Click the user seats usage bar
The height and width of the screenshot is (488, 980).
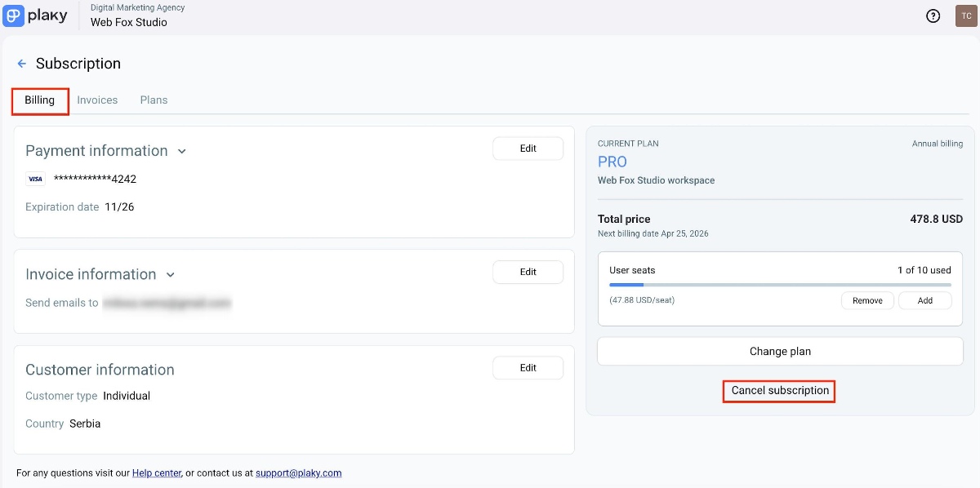tap(780, 285)
